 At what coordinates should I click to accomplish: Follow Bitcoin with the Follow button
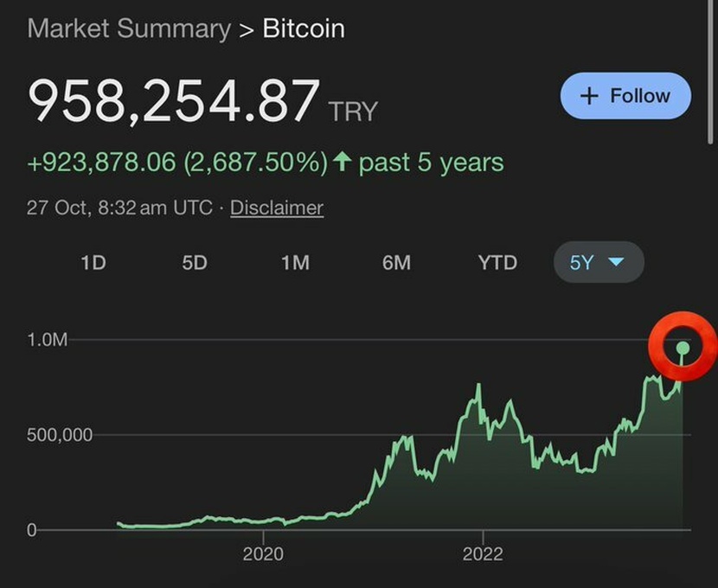click(x=625, y=96)
